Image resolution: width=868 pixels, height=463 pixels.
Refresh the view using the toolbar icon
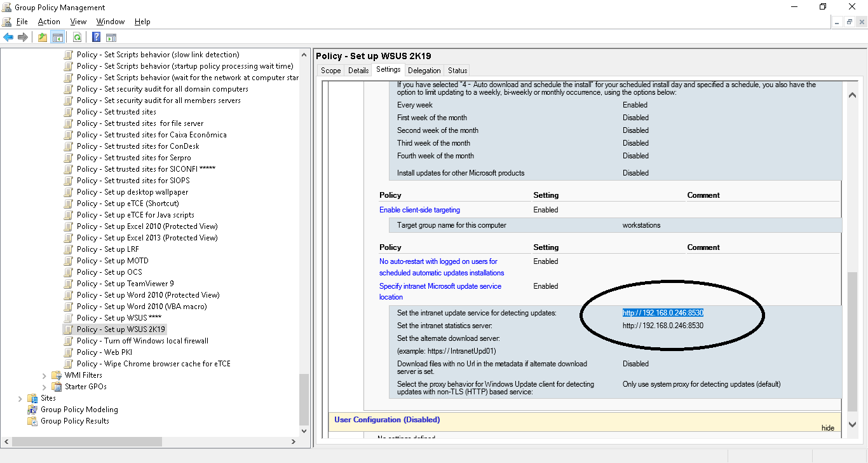tap(77, 37)
